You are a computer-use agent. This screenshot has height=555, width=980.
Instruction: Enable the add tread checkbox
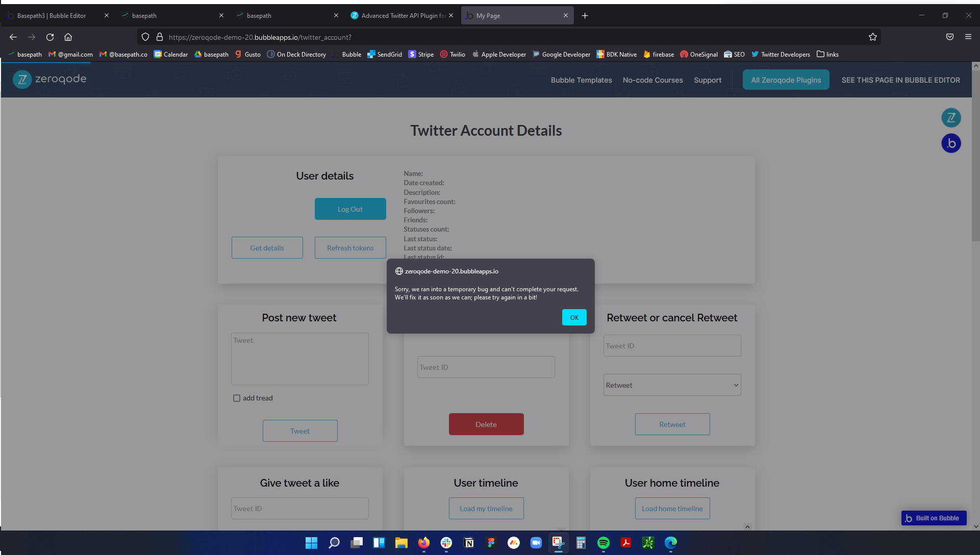click(237, 398)
